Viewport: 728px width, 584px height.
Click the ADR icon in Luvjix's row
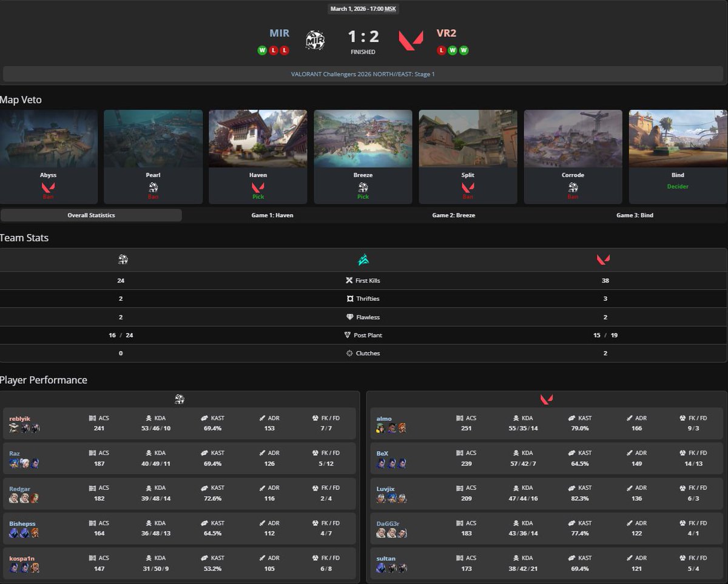tap(630, 488)
